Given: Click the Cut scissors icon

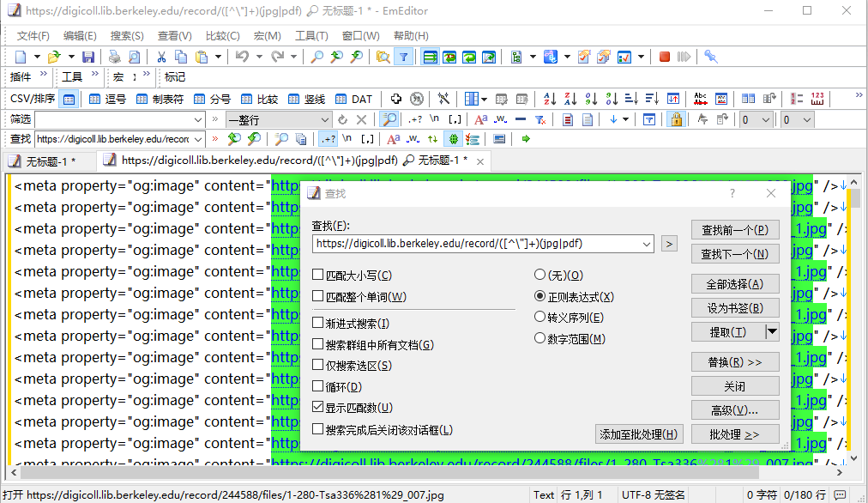Looking at the screenshot, I should 160,57.
